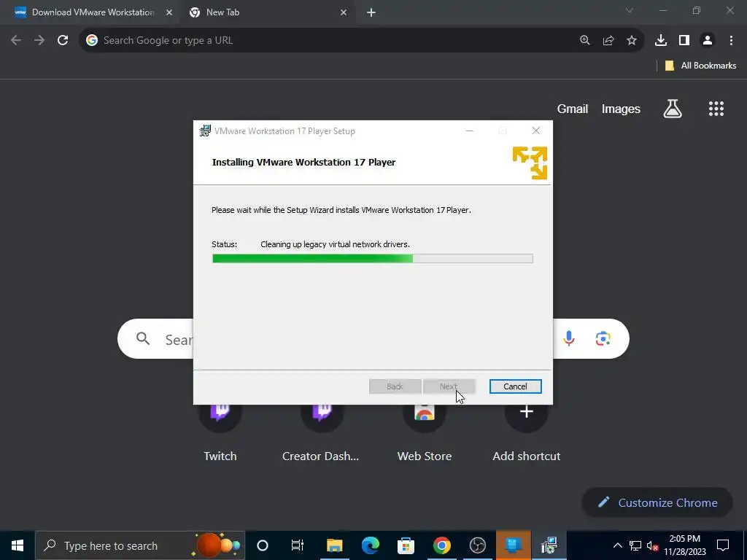Click the installer progress bar
This screenshot has width=747, height=560.
click(x=373, y=259)
